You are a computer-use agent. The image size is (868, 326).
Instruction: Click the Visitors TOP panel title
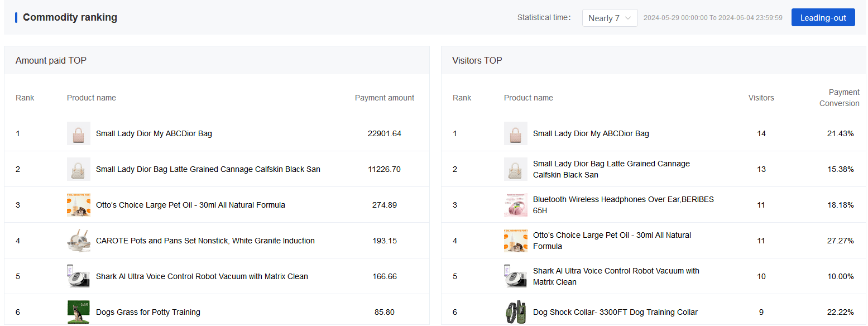point(477,60)
